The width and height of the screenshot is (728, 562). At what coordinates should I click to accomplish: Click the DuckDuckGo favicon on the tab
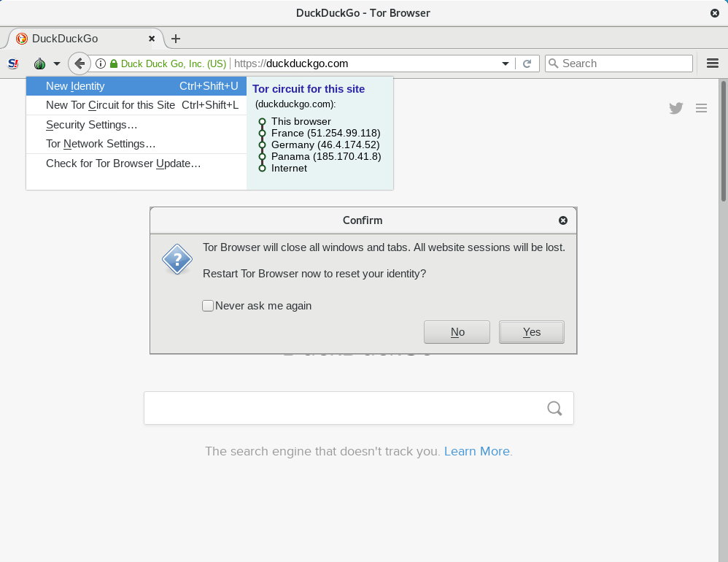coord(21,39)
